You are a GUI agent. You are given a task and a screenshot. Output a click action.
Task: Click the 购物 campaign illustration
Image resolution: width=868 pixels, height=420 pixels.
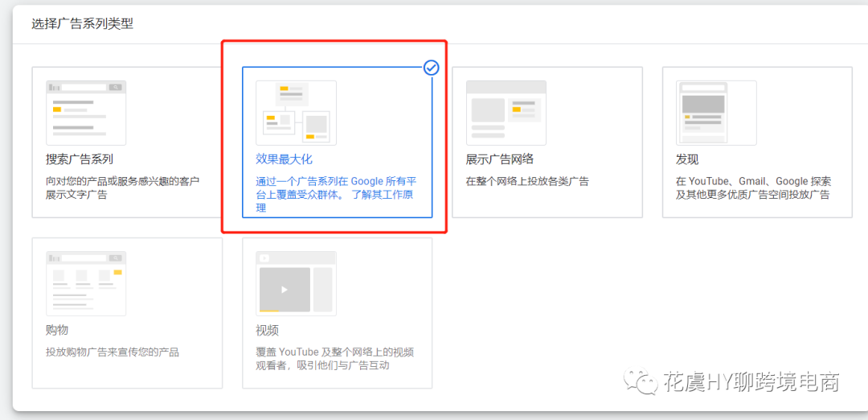(86, 284)
